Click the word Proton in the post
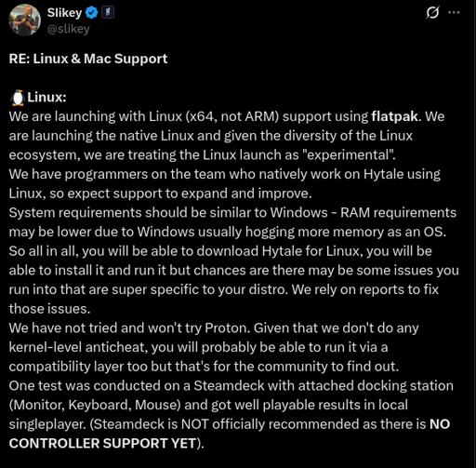The height and width of the screenshot is (468, 476). [227, 328]
